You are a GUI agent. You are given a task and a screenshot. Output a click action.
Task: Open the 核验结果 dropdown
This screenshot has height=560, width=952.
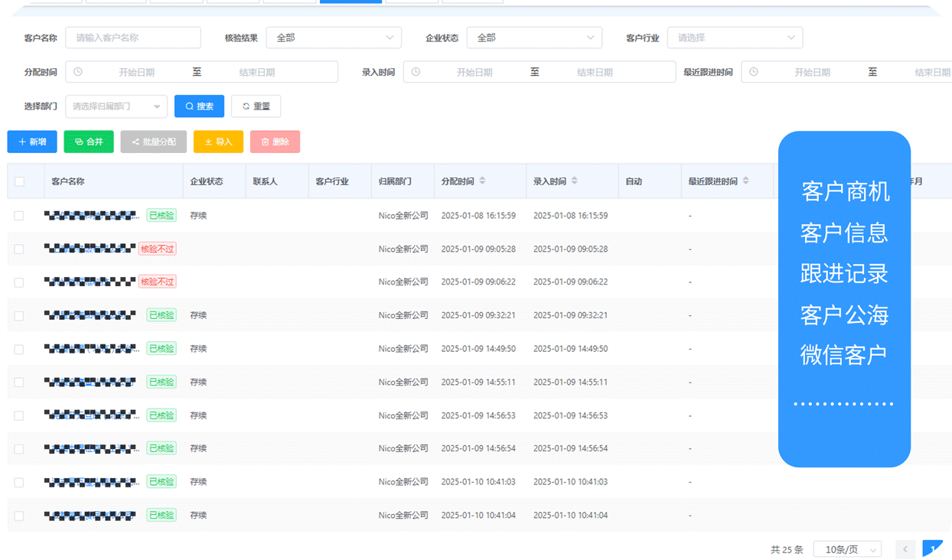(334, 37)
